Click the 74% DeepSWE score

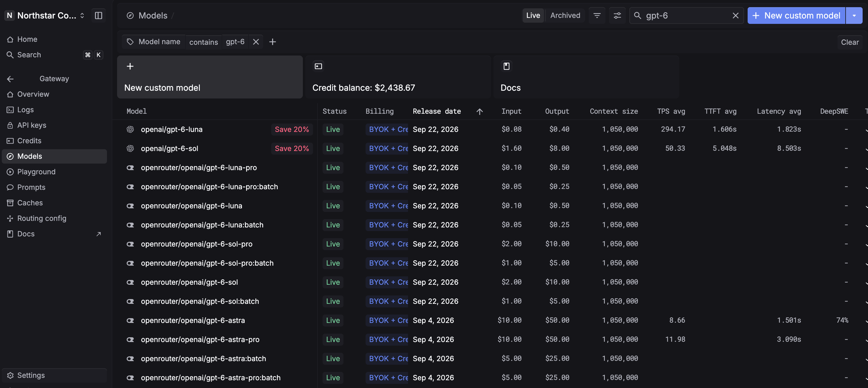(842, 320)
